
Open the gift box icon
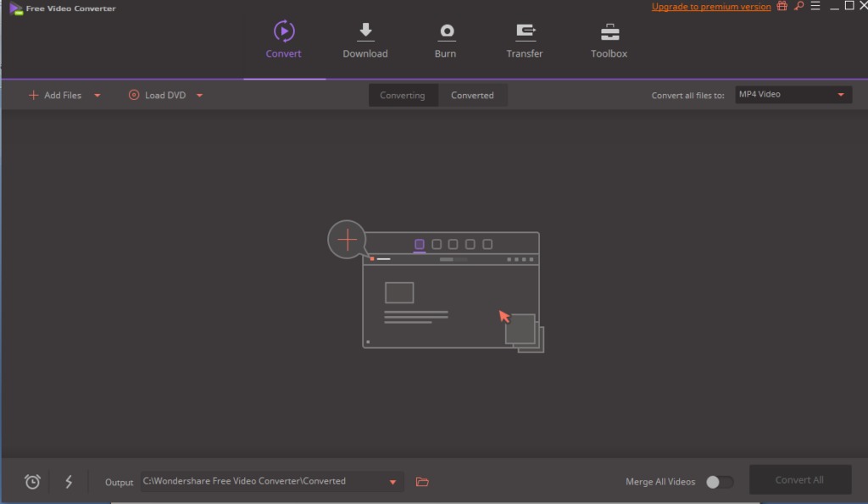(782, 6)
